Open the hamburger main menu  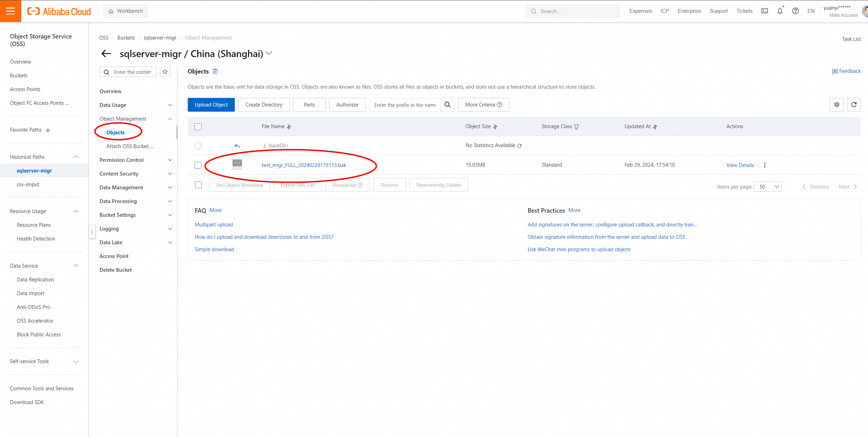tap(11, 11)
